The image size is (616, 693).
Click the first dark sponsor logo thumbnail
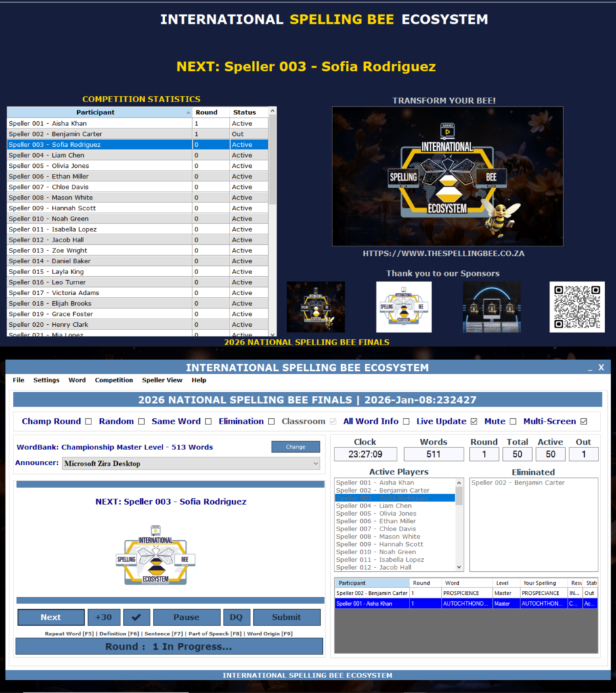(x=315, y=307)
